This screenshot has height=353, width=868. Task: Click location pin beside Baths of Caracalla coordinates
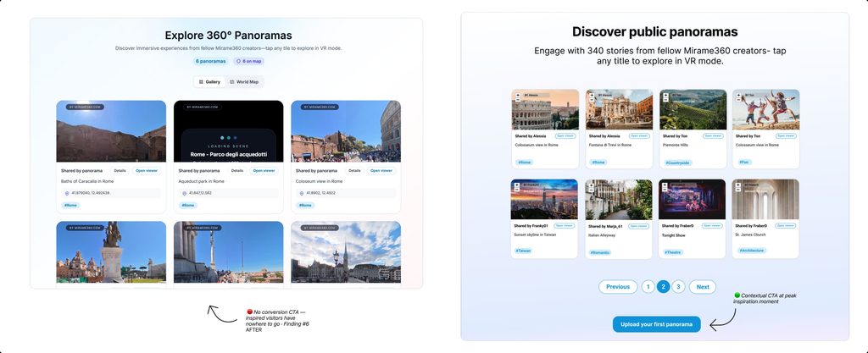coord(67,193)
